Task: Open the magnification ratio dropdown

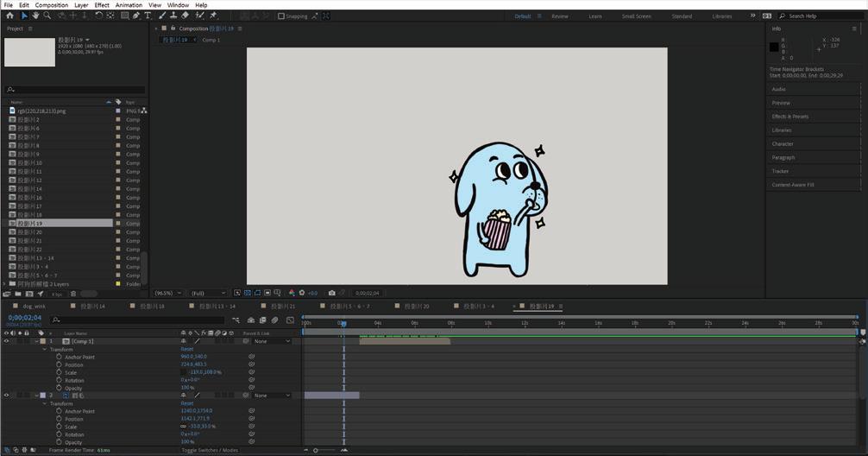Action: [x=167, y=293]
